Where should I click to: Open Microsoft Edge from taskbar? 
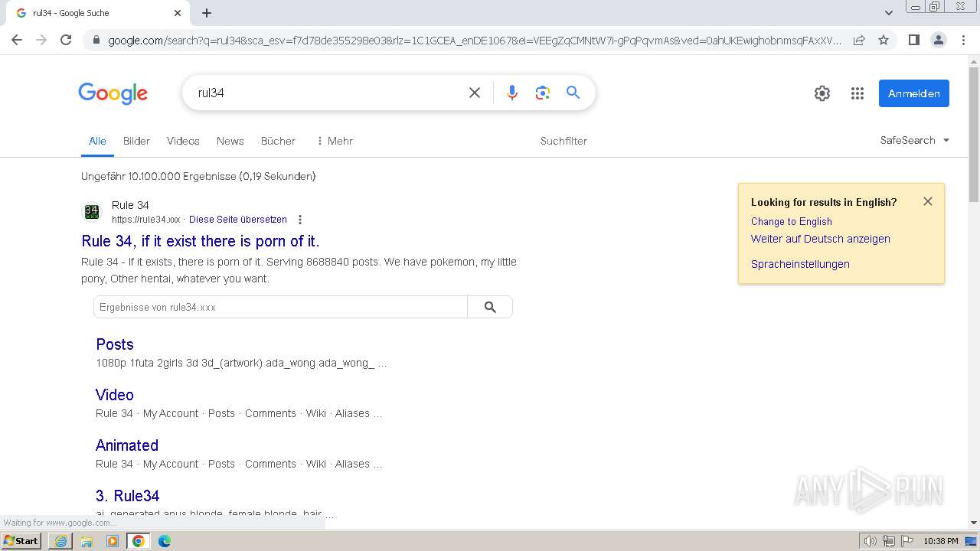(x=165, y=541)
